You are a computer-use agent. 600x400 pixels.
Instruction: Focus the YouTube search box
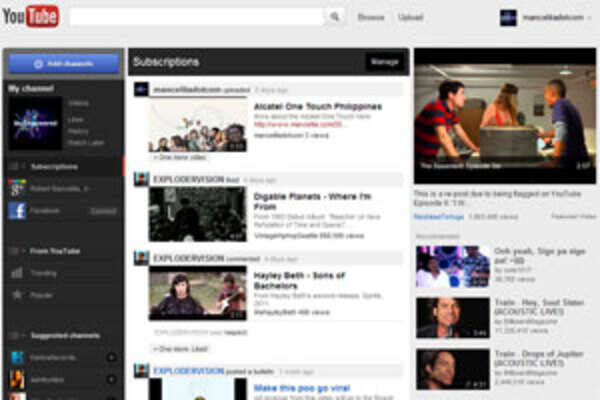point(196,17)
